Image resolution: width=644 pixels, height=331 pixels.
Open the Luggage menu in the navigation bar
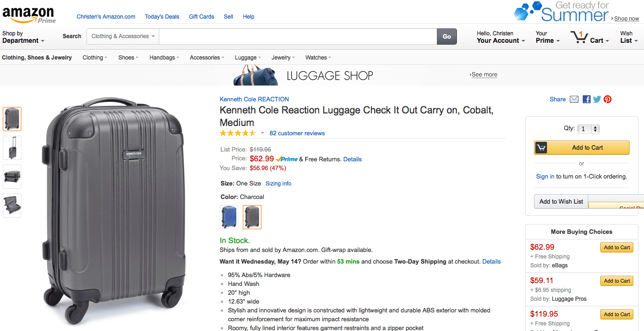point(247,58)
